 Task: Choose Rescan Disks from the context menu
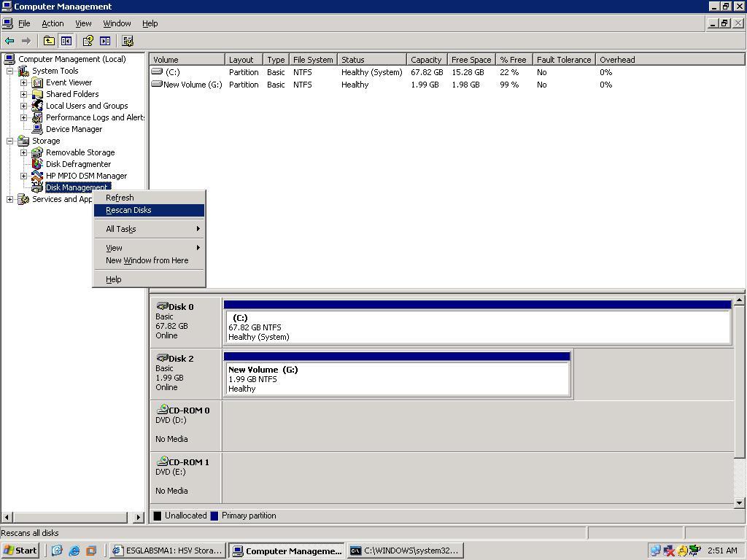(x=149, y=210)
